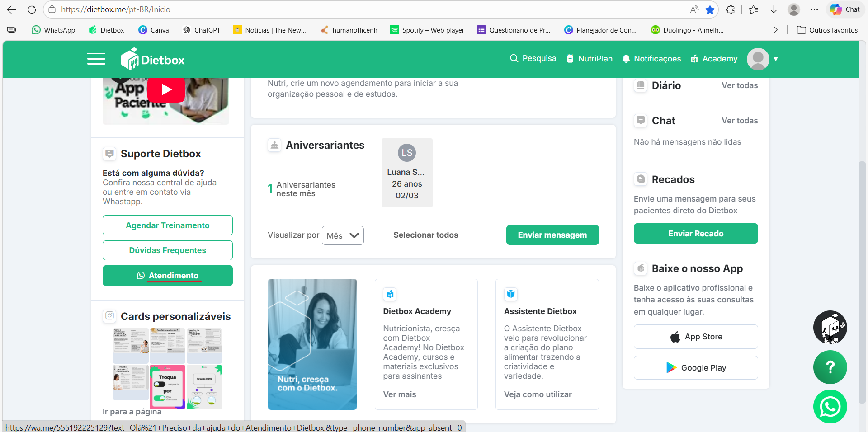The height and width of the screenshot is (432, 868).
Task: Open the WhatsApp bookmark
Action: point(53,30)
